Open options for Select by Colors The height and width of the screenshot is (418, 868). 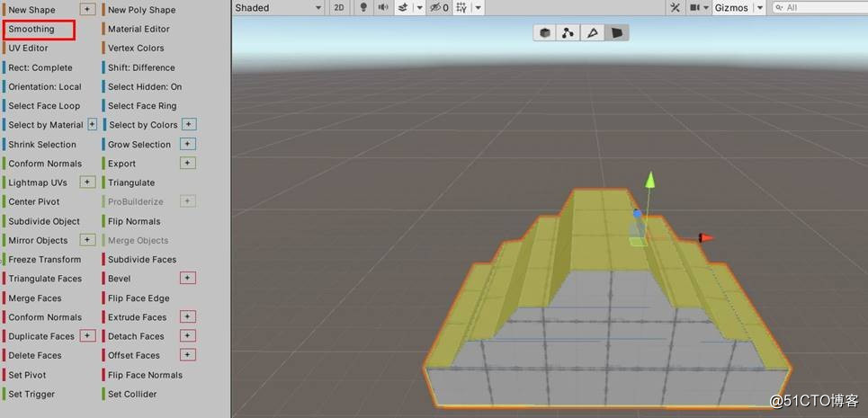[x=189, y=124]
